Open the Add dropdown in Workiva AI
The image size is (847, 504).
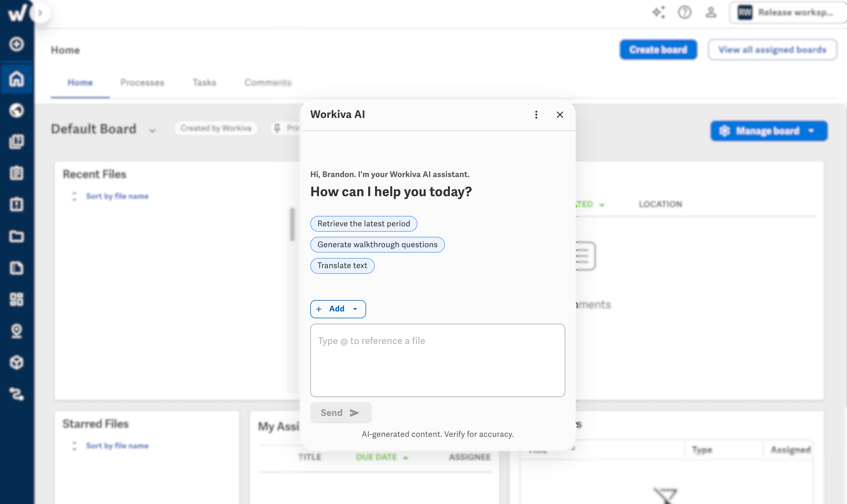(x=338, y=309)
